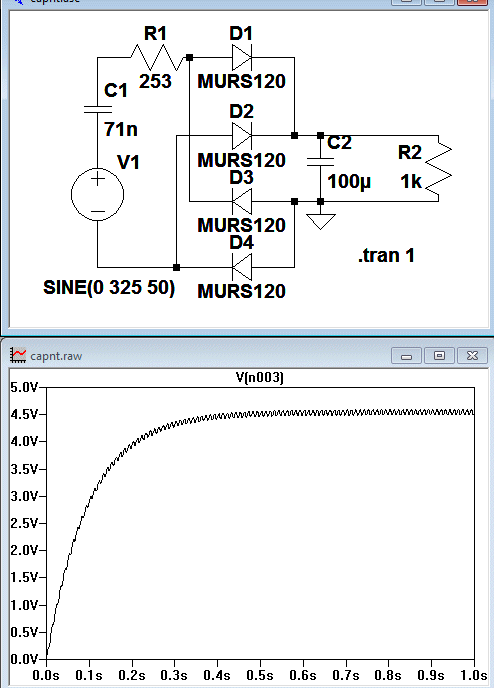Select the D3 diode symbol
The height and width of the screenshot is (688, 494).
coord(242,201)
